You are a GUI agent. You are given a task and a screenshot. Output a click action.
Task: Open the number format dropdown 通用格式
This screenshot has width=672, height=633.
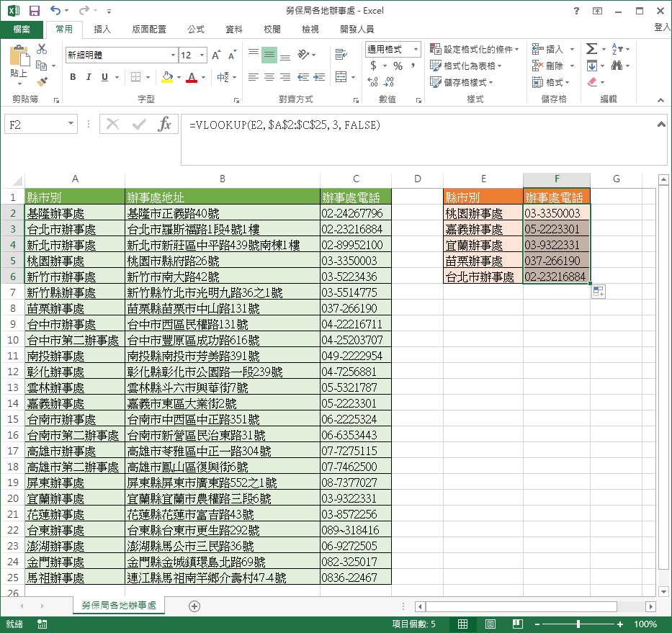click(416, 49)
